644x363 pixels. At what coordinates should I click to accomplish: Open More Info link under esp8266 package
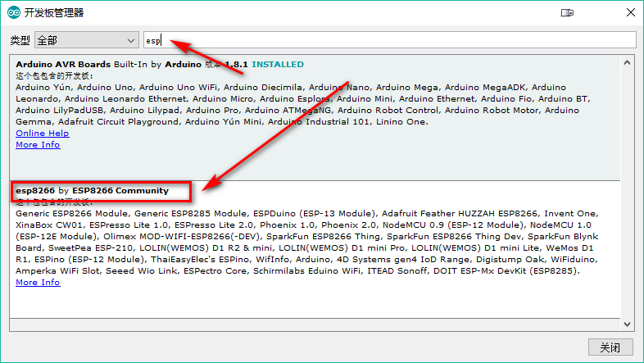tap(38, 283)
